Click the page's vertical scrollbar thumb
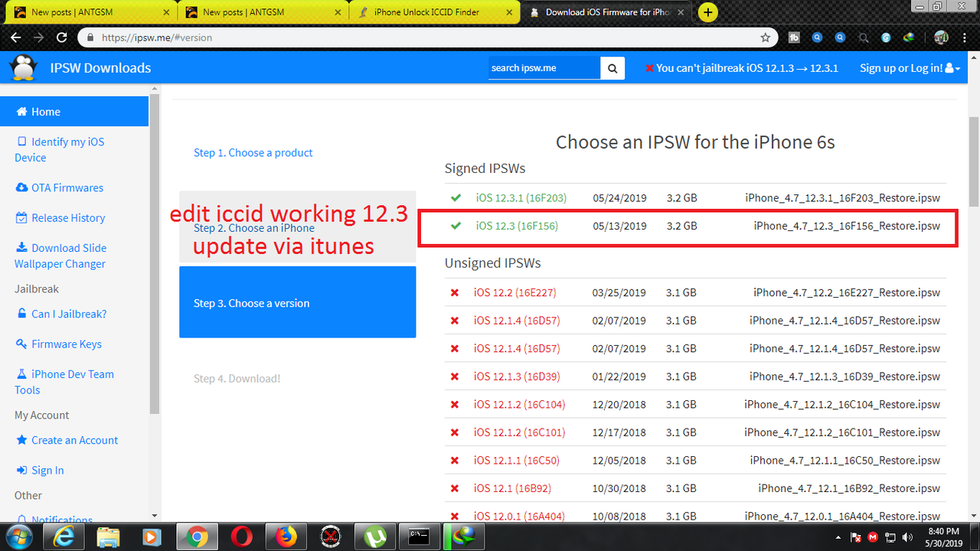 (x=973, y=161)
